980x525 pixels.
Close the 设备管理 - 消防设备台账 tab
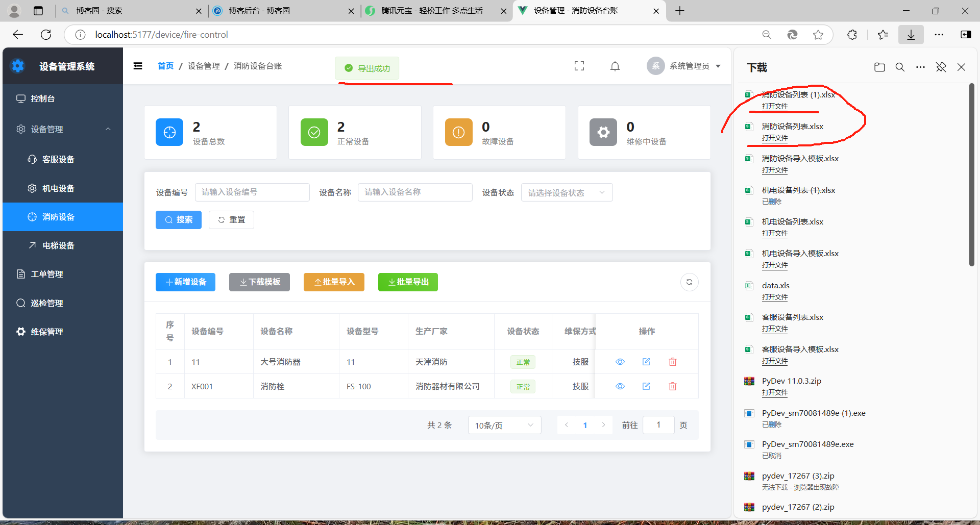(656, 11)
